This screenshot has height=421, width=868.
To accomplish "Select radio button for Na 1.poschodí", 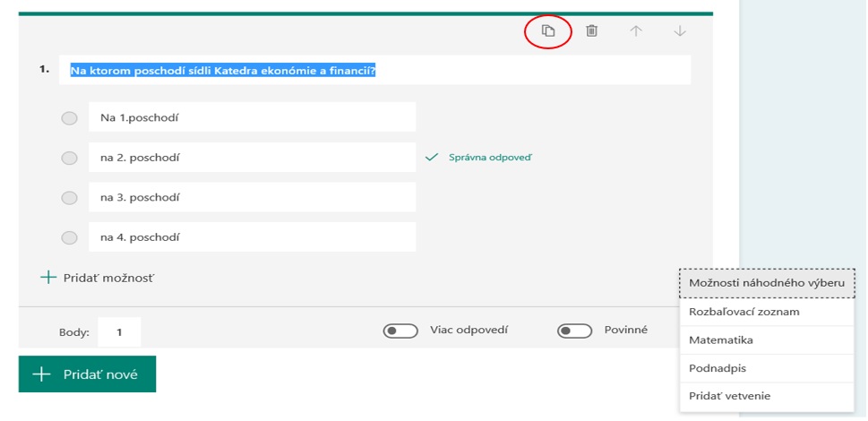I will 69,118.
